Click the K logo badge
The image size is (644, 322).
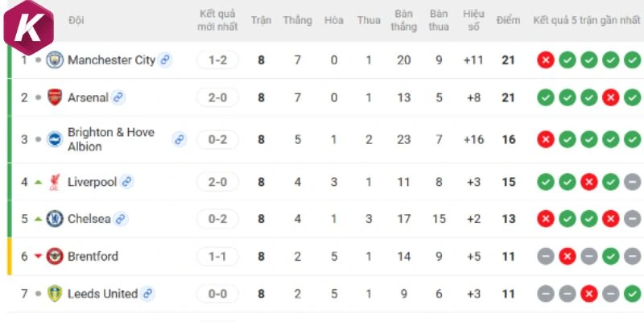click(x=28, y=27)
